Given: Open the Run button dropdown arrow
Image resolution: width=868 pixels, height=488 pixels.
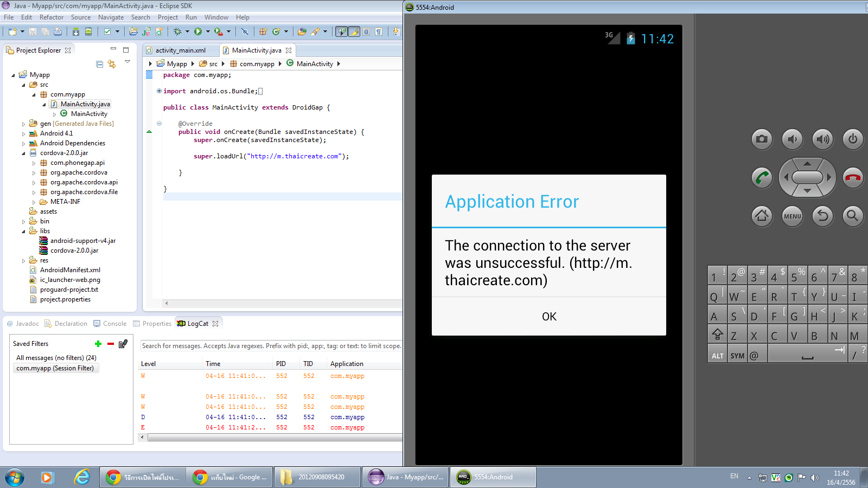Looking at the screenshot, I should pos(207,32).
